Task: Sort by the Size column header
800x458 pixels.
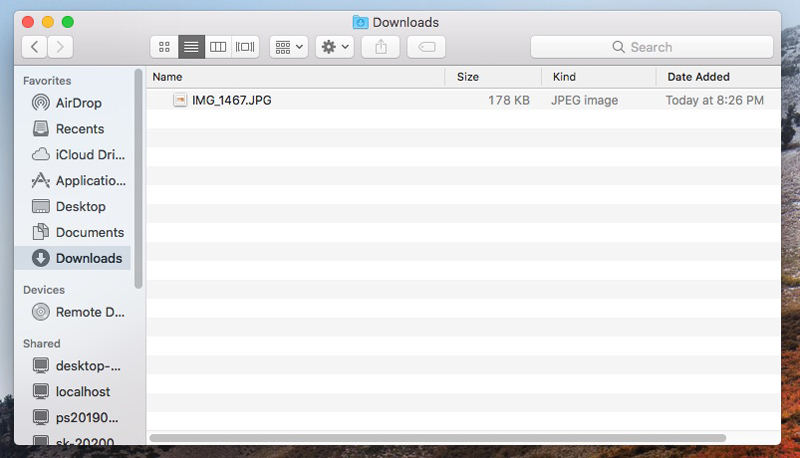Action: coord(493,77)
